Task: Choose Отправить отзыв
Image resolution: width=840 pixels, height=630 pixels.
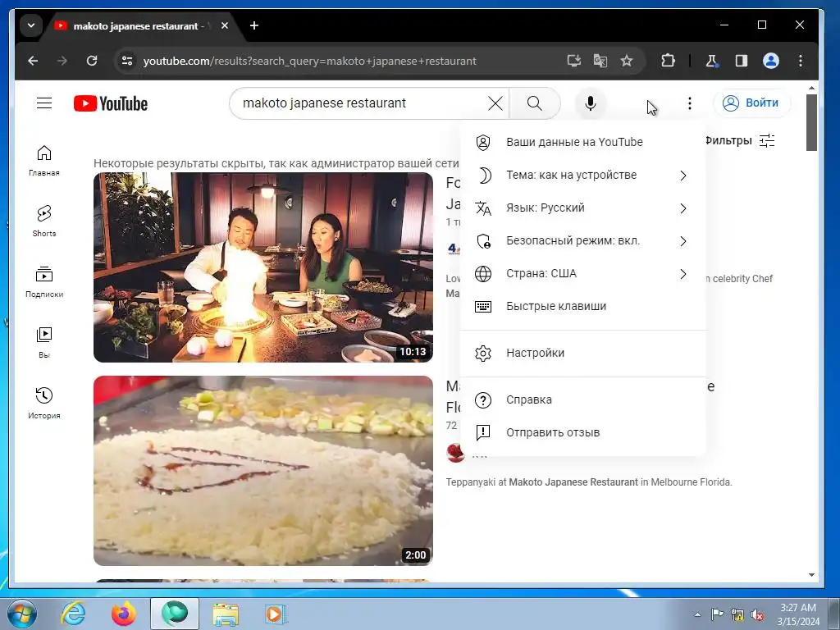Action: (582, 432)
